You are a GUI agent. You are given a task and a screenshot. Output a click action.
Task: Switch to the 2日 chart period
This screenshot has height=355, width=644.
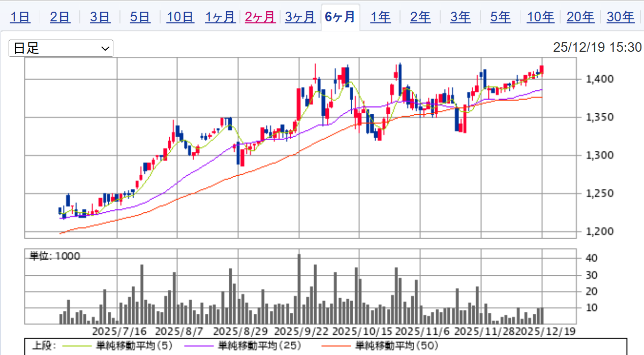[x=60, y=17]
